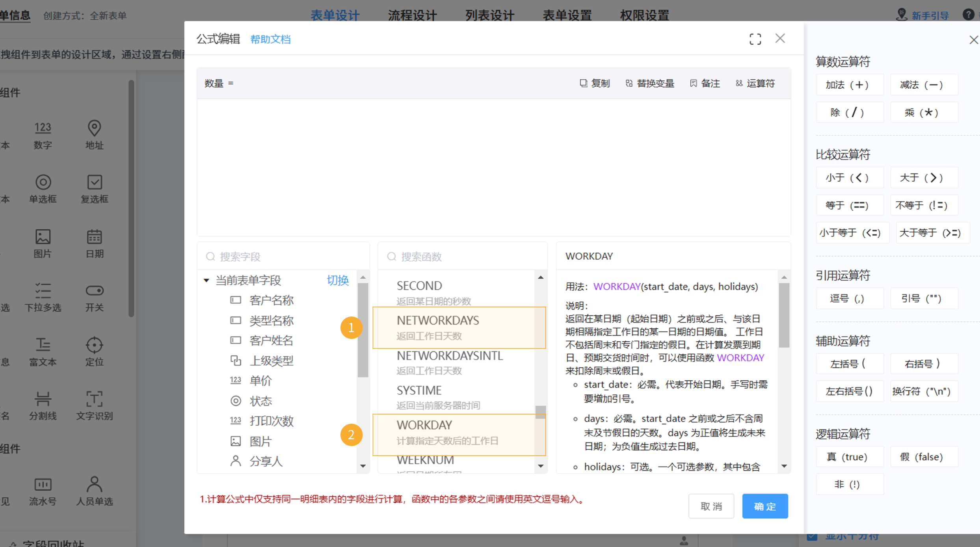Insert the 大于等于 (>=) operator
Viewport: 980px width, 547px height.
click(932, 233)
